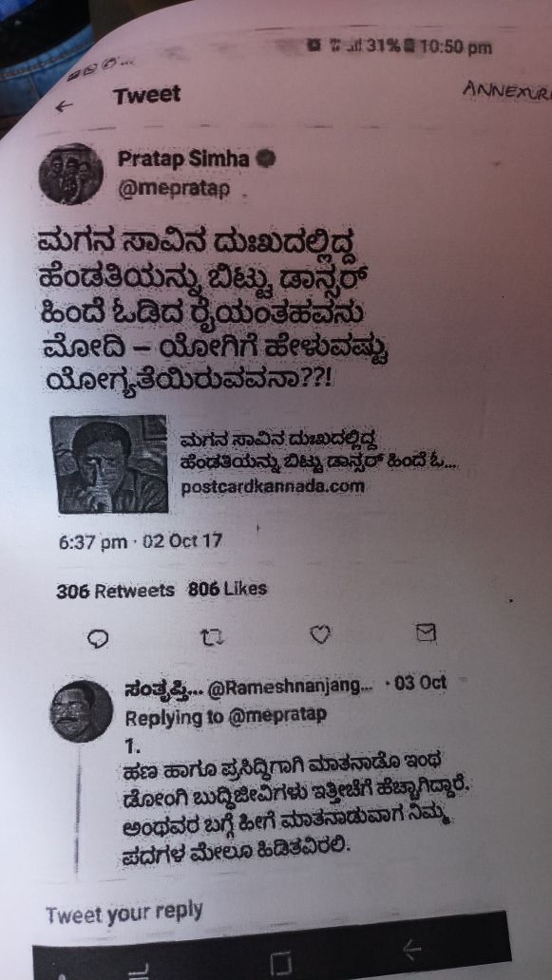Tap the envelope share icon

(x=427, y=635)
